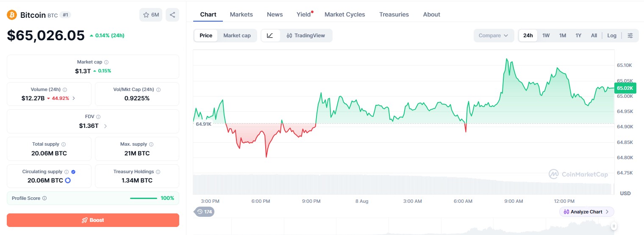Click the history 174 badge
Image resolution: width=644 pixels, height=235 pixels.
point(205,212)
